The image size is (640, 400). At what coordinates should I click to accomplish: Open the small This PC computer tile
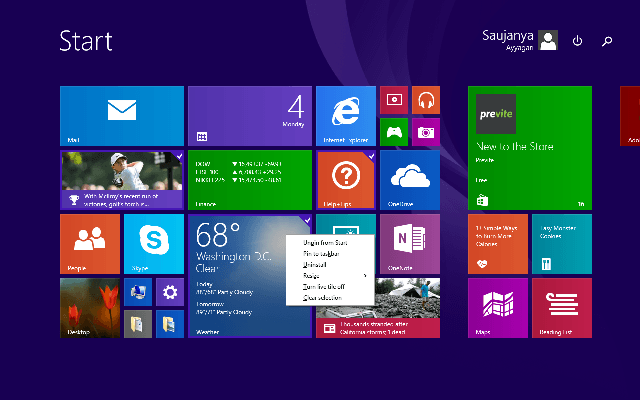(x=138, y=292)
